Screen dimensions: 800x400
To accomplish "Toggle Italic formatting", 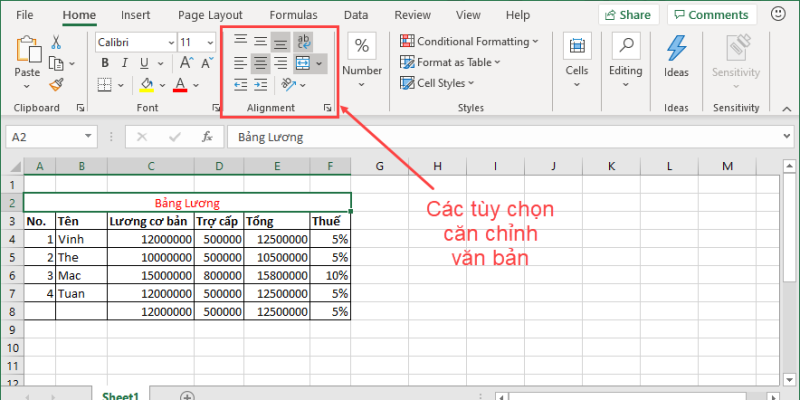I will pyautogui.click(x=125, y=63).
